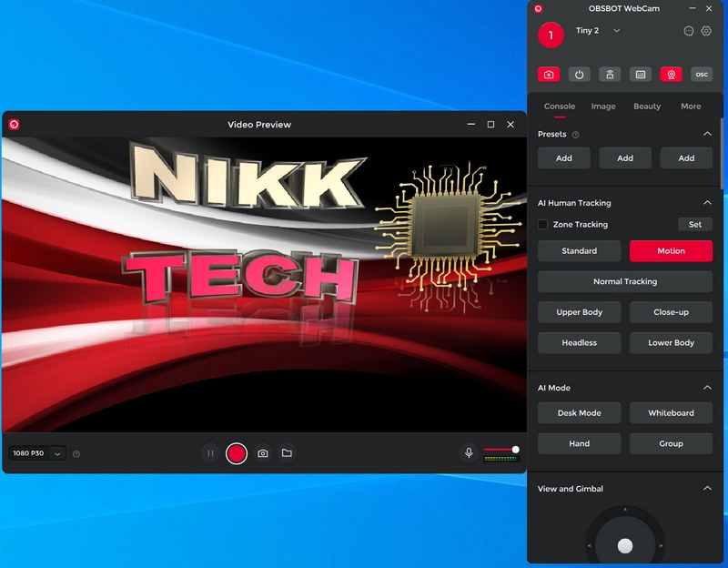Image resolution: width=728 pixels, height=568 pixels.
Task: Select Standard tracking mode
Action: (x=579, y=251)
